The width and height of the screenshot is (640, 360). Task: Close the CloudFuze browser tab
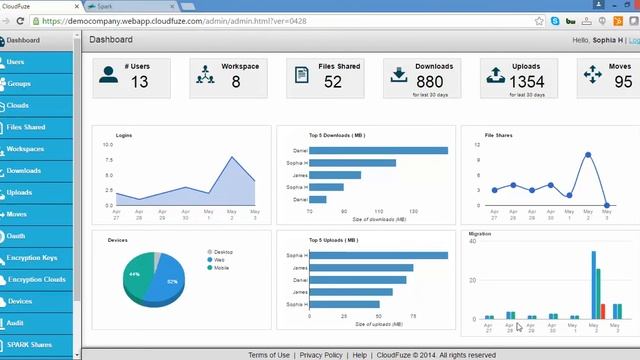pos(77,7)
